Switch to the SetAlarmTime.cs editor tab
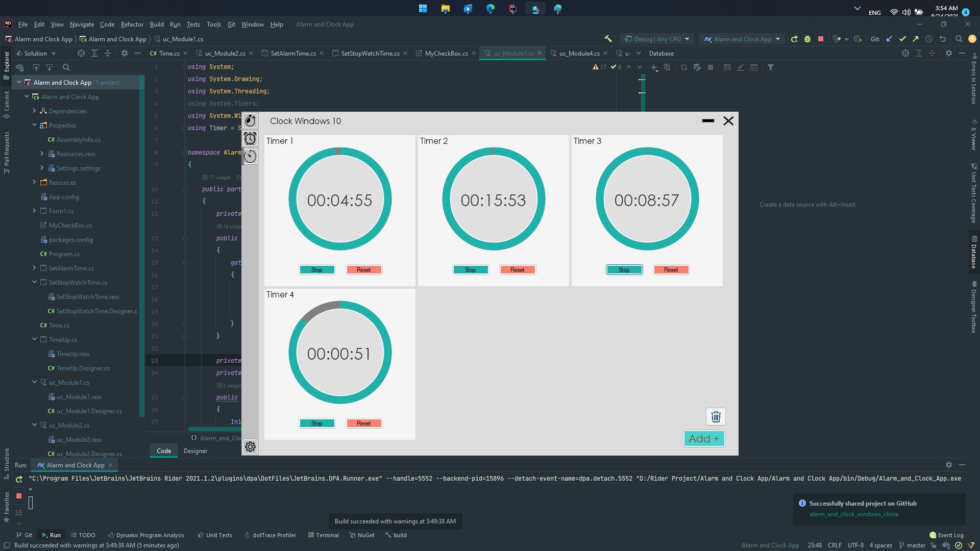Image resolution: width=980 pixels, height=551 pixels. pos(293,53)
